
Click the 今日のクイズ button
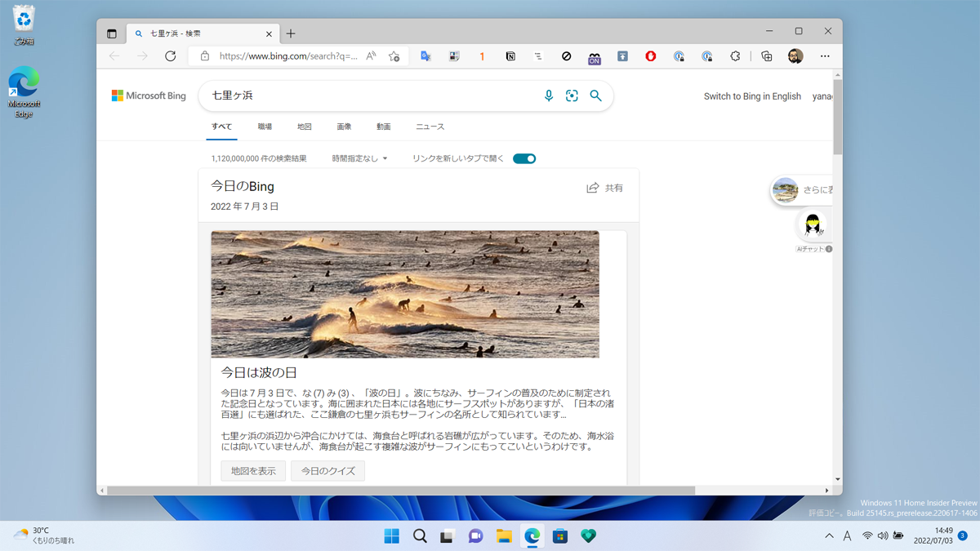tap(327, 471)
